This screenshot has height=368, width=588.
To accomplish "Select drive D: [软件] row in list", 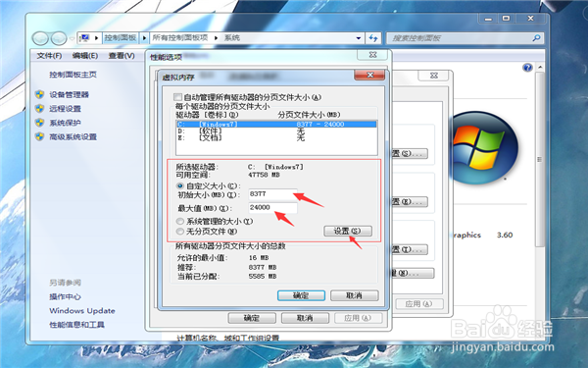I will (276, 131).
